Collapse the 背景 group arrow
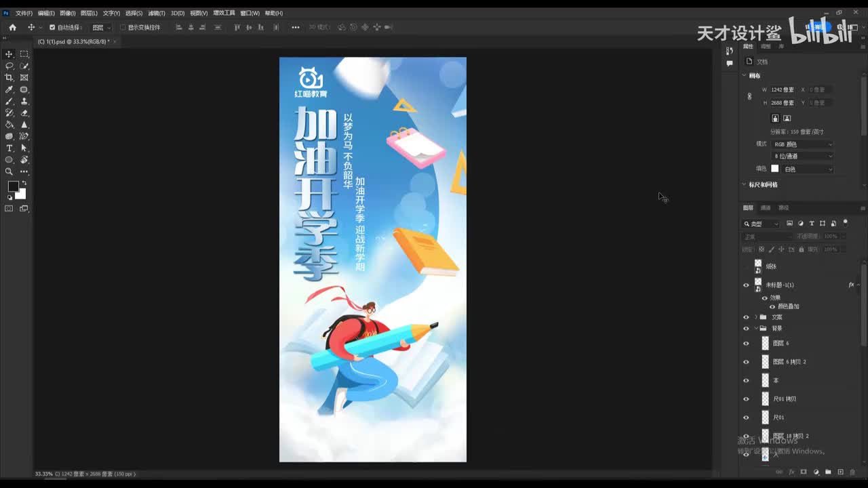 (x=755, y=329)
